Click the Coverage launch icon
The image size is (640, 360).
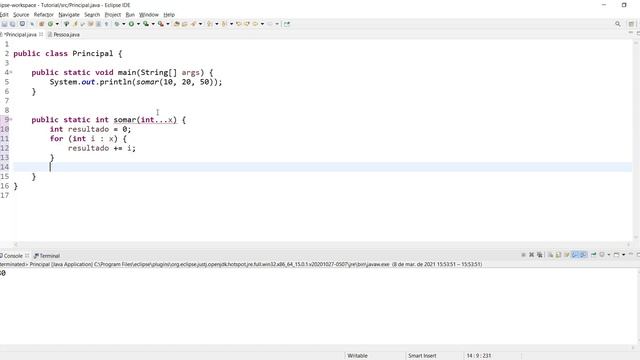pyautogui.click(x=146, y=24)
